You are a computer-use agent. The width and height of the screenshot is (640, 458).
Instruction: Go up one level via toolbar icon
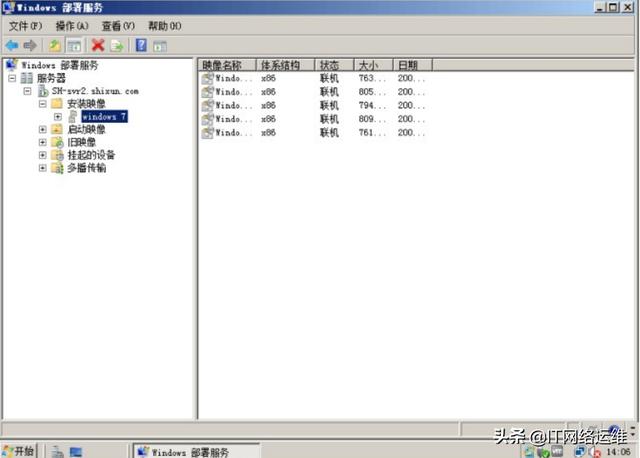click(55, 45)
